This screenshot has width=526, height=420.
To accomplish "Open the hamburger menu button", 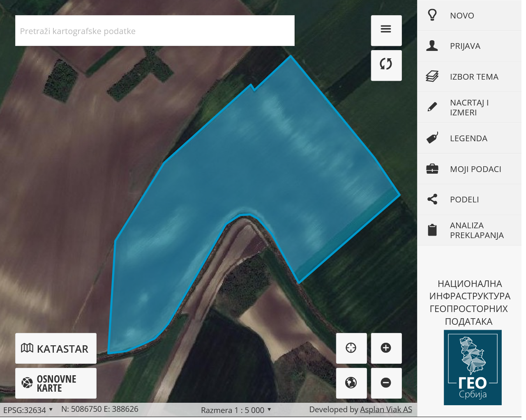I will pyautogui.click(x=386, y=31).
